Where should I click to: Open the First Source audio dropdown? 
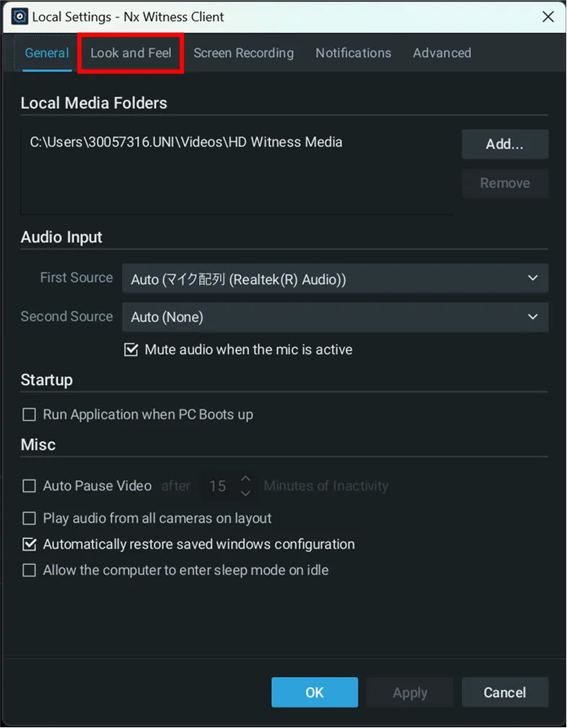coord(335,278)
